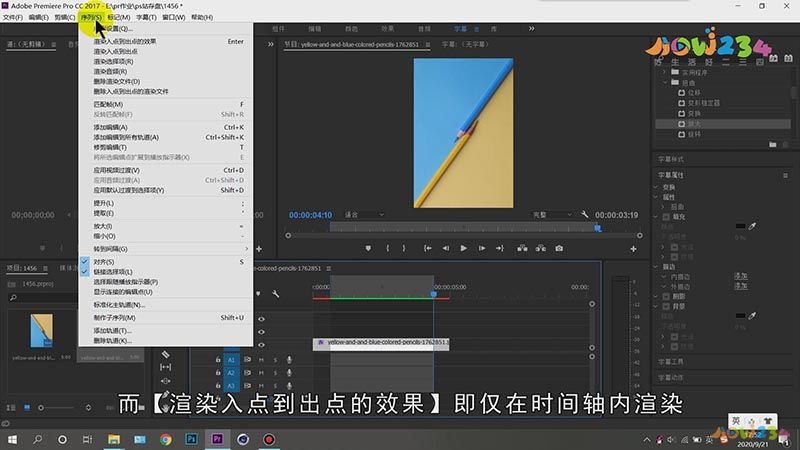Click the 填充 fill color swatch
800x450 pixels.
(740, 226)
